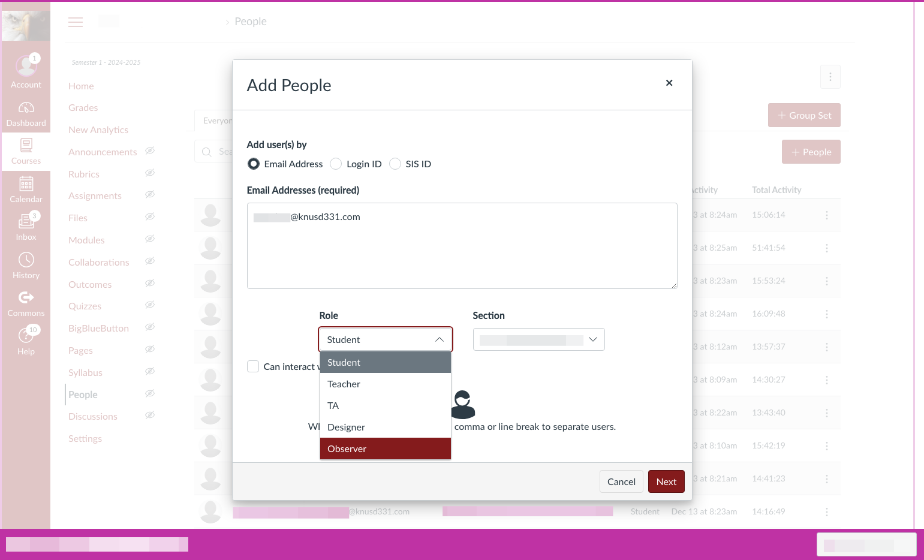Click the Cancel button
The height and width of the screenshot is (560, 924).
click(621, 481)
